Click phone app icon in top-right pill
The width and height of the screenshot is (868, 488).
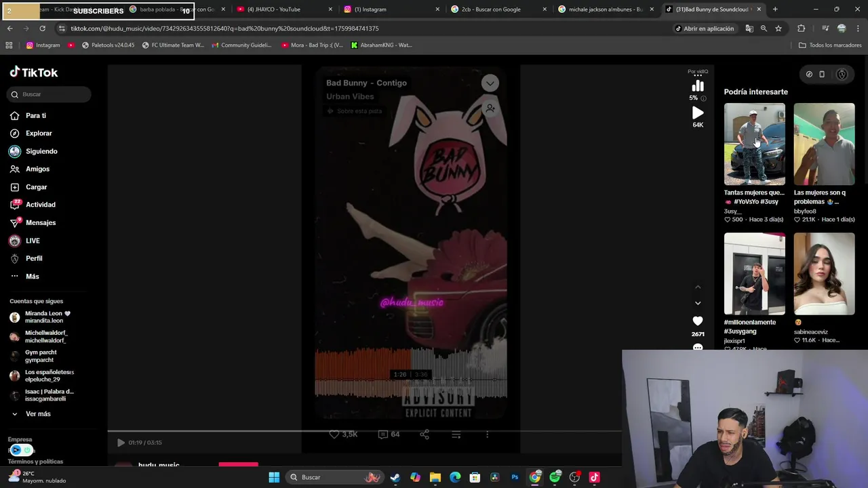pos(822,75)
